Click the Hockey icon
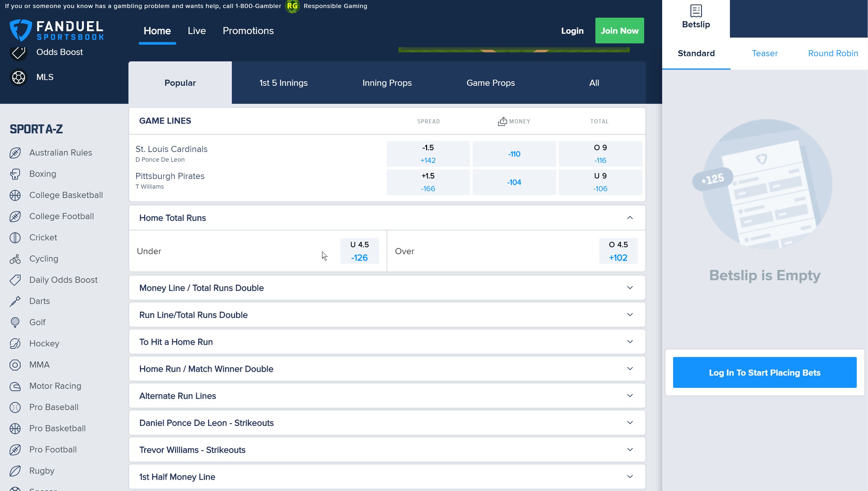 15,344
